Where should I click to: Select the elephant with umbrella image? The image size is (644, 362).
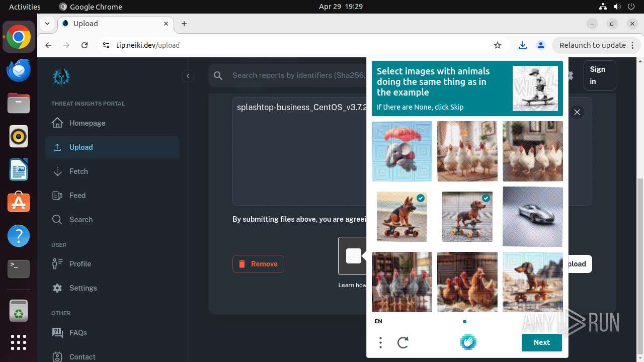(402, 151)
